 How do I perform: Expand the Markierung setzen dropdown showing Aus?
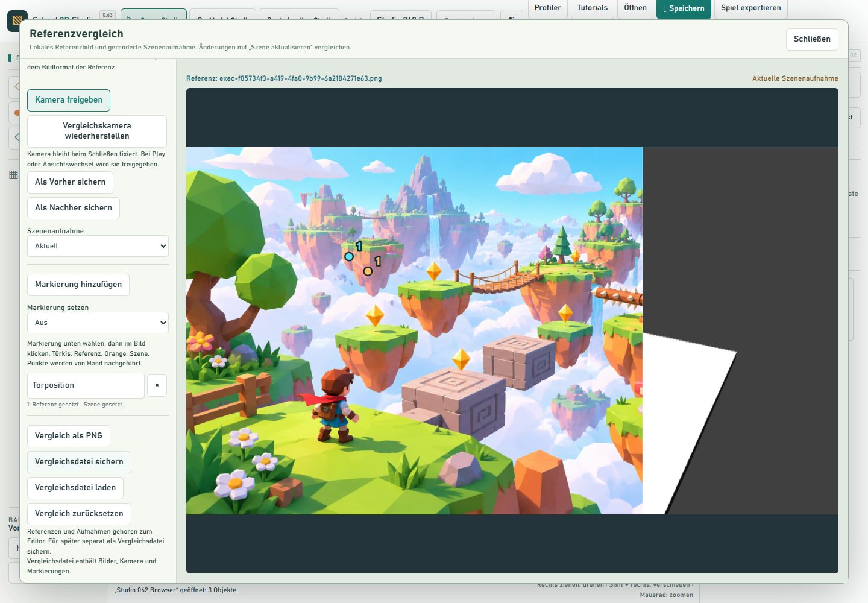pyautogui.click(x=98, y=323)
